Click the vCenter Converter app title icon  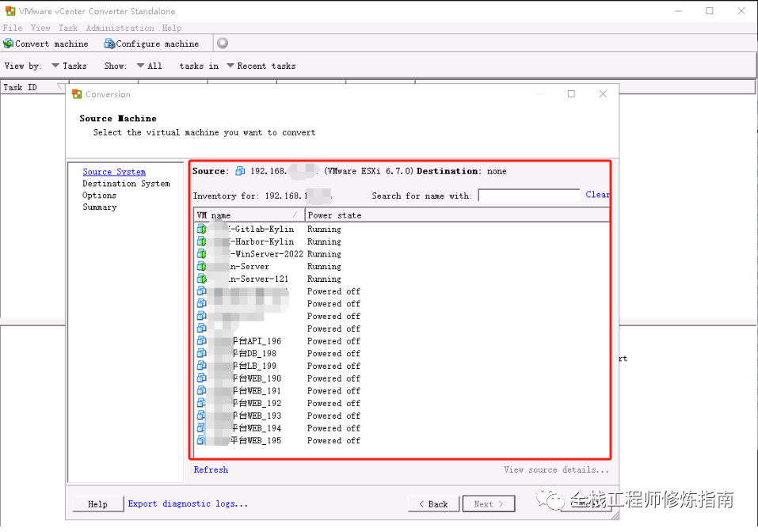point(10,10)
